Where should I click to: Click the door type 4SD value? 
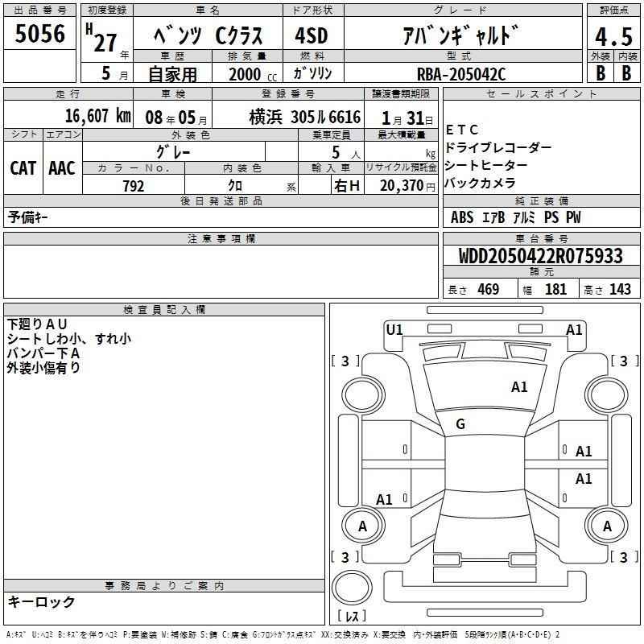tap(312, 35)
